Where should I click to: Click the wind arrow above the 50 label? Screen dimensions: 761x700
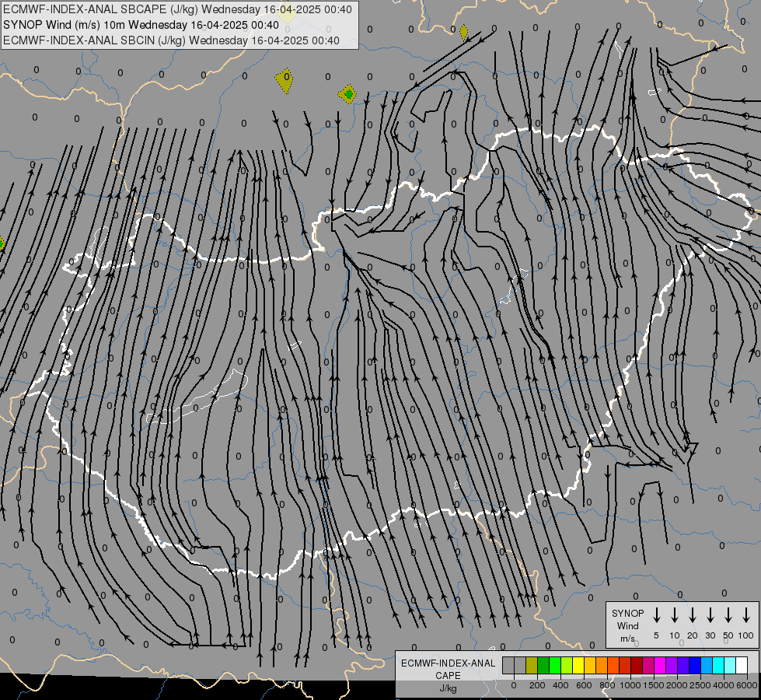(728, 615)
